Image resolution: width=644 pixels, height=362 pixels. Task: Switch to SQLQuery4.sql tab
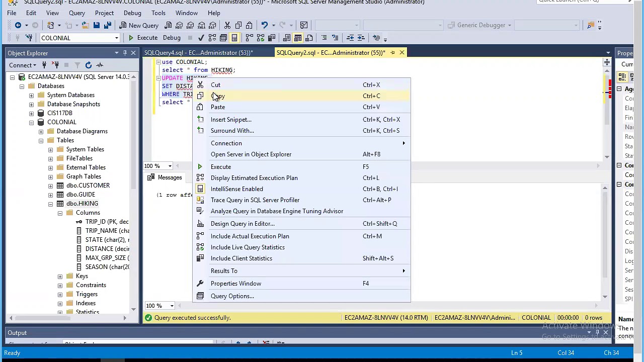198,53
